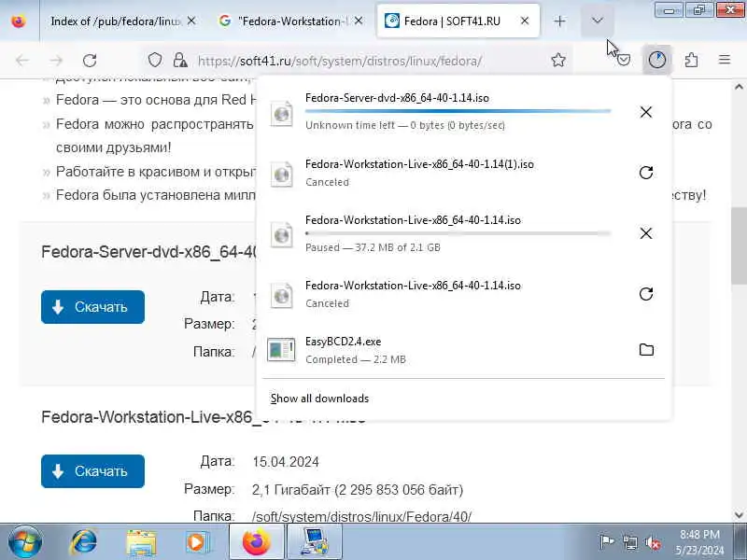Click the tracking protection shield icon
747x560 pixels.
pos(155,60)
